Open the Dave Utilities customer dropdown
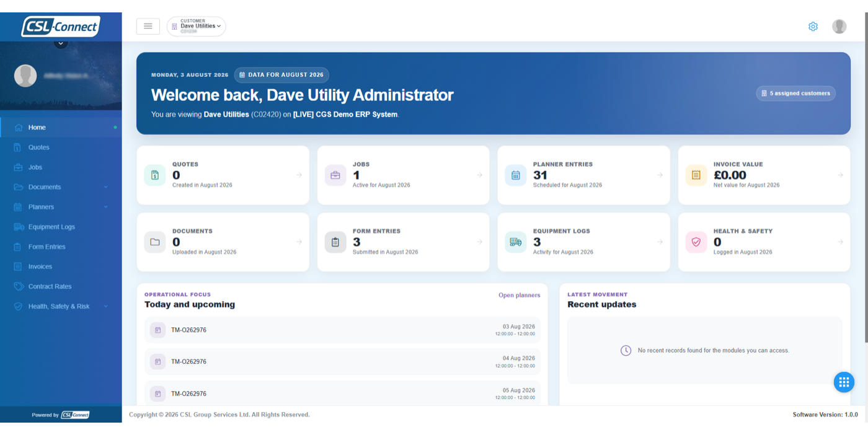The height and width of the screenshot is (435, 868). 196,26
